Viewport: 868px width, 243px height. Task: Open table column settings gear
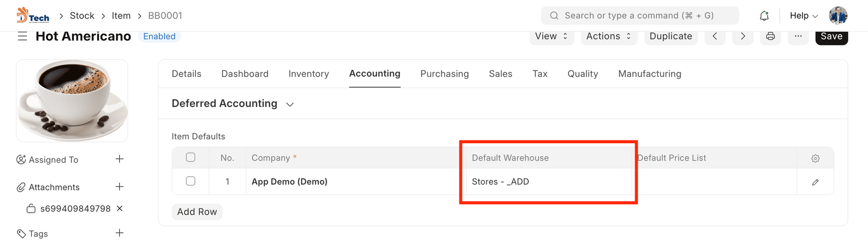click(x=815, y=158)
